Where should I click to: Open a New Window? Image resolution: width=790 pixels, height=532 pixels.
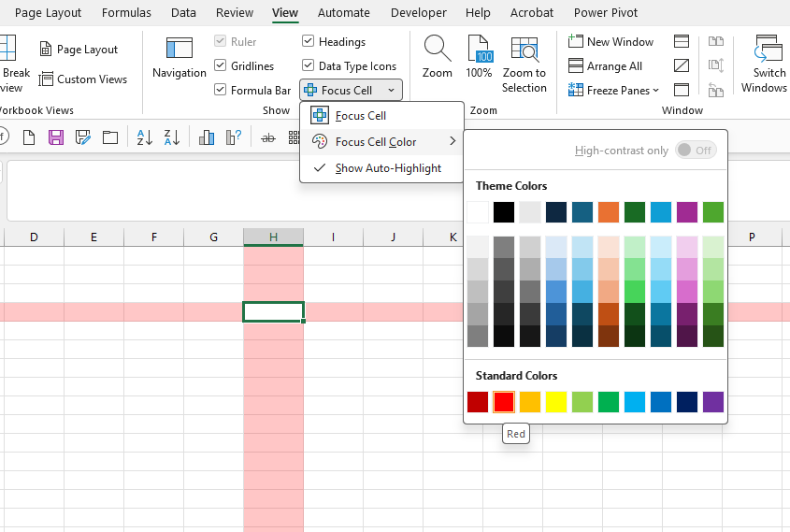[x=610, y=41]
